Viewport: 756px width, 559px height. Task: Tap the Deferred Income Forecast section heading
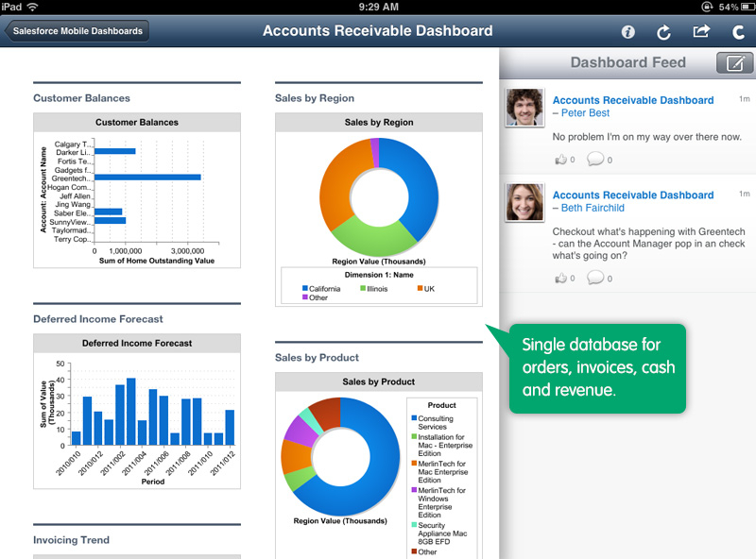98,319
